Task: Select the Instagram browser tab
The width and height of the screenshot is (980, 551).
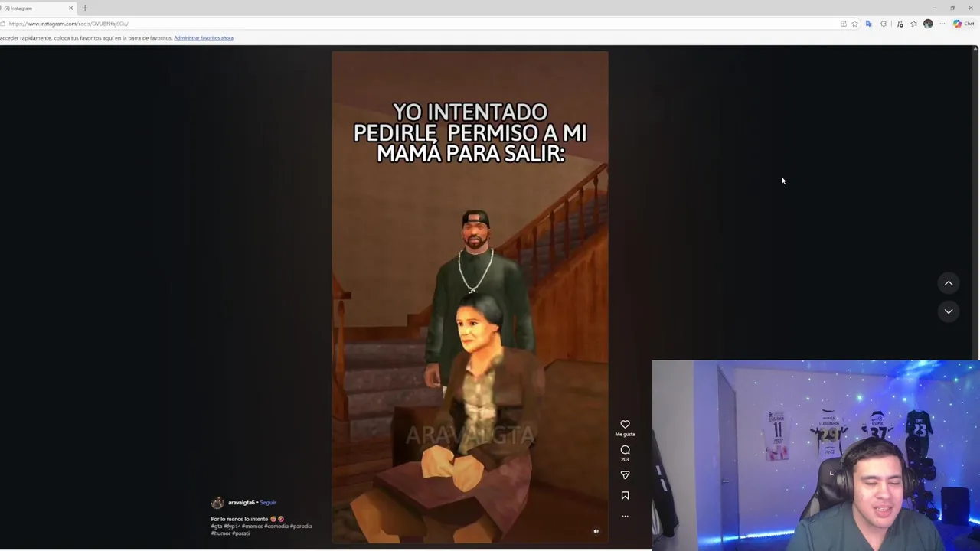Action: (x=37, y=8)
